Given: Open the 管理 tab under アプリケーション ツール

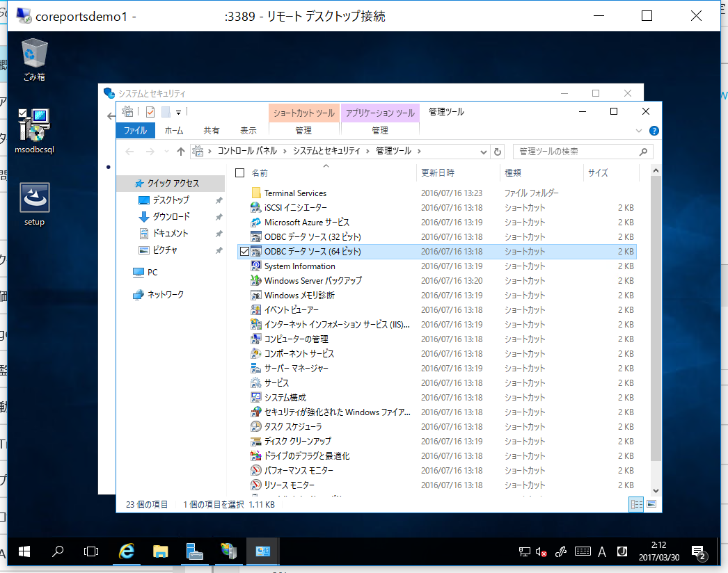Looking at the screenshot, I should (x=380, y=130).
